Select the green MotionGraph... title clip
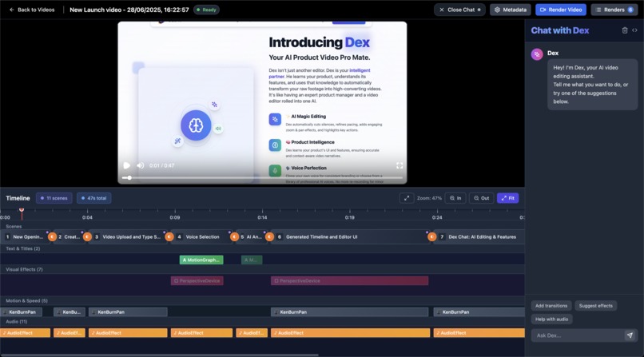 click(201, 260)
